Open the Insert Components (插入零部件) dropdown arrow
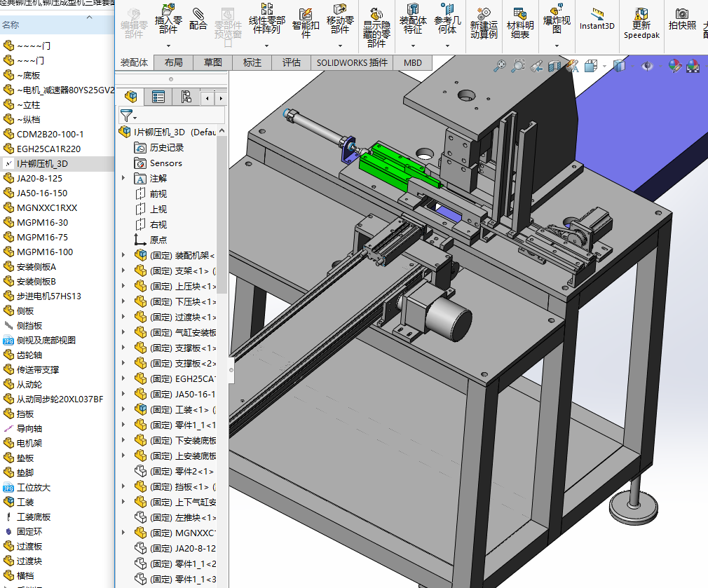 click(x=168, y=46)
